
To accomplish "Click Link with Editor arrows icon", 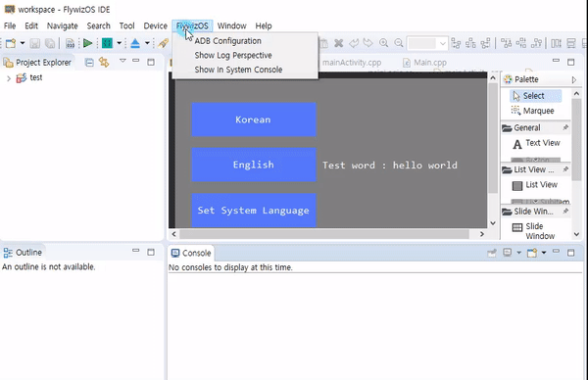I will pos(104,63).
